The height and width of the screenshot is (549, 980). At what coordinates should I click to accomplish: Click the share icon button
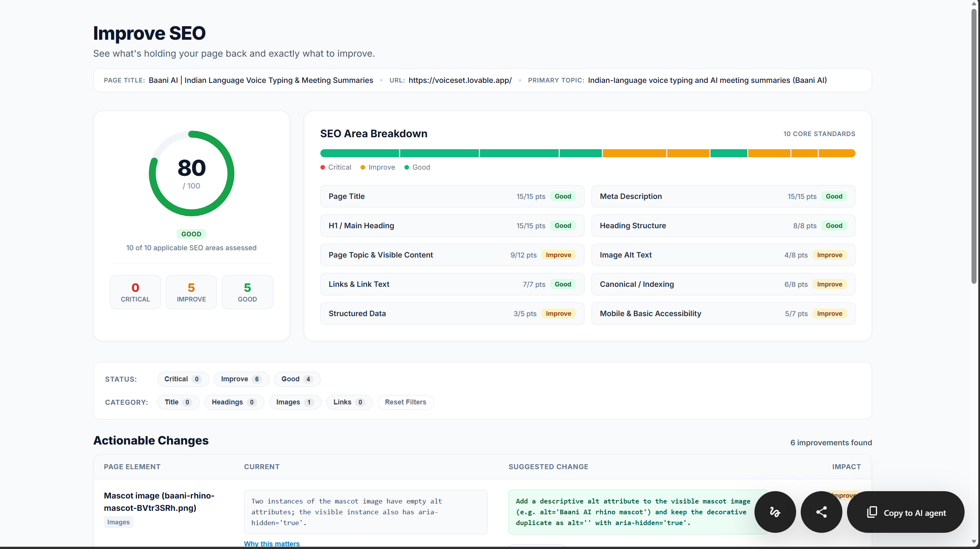click(821, 512)
